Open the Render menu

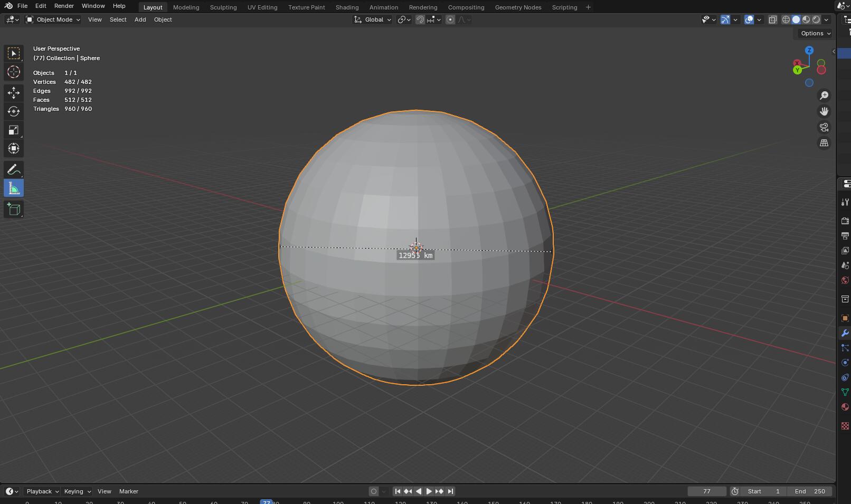click(64, 6)
